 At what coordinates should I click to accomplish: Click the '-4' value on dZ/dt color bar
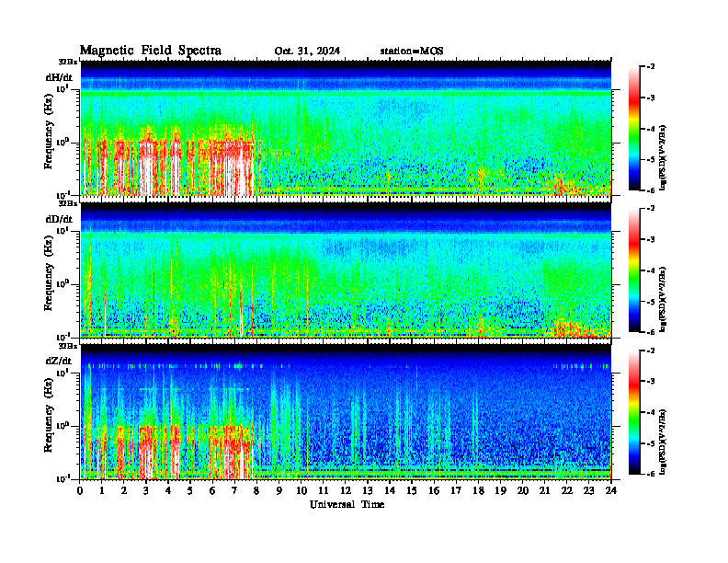tap(651, 412)
